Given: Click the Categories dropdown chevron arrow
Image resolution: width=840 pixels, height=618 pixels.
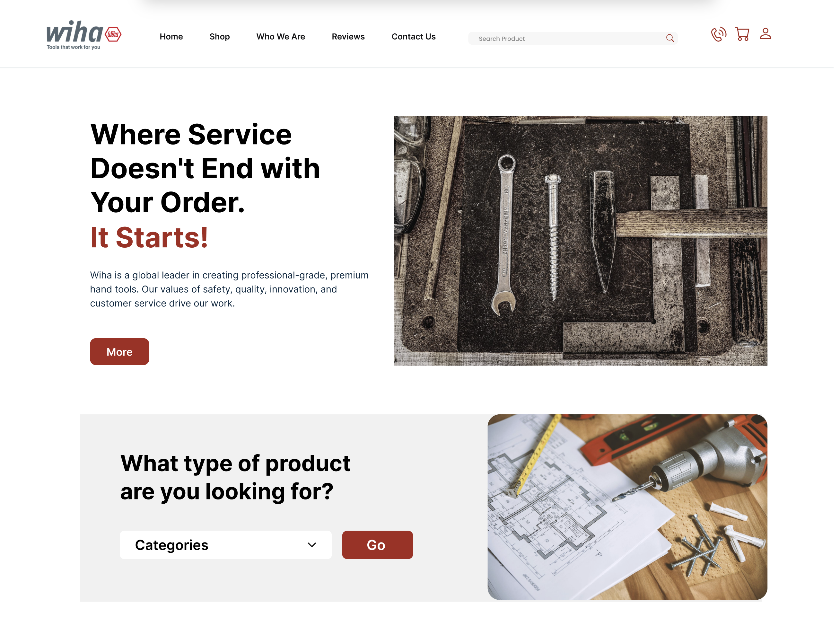Looking at the screenshot, I should (312, 545).
